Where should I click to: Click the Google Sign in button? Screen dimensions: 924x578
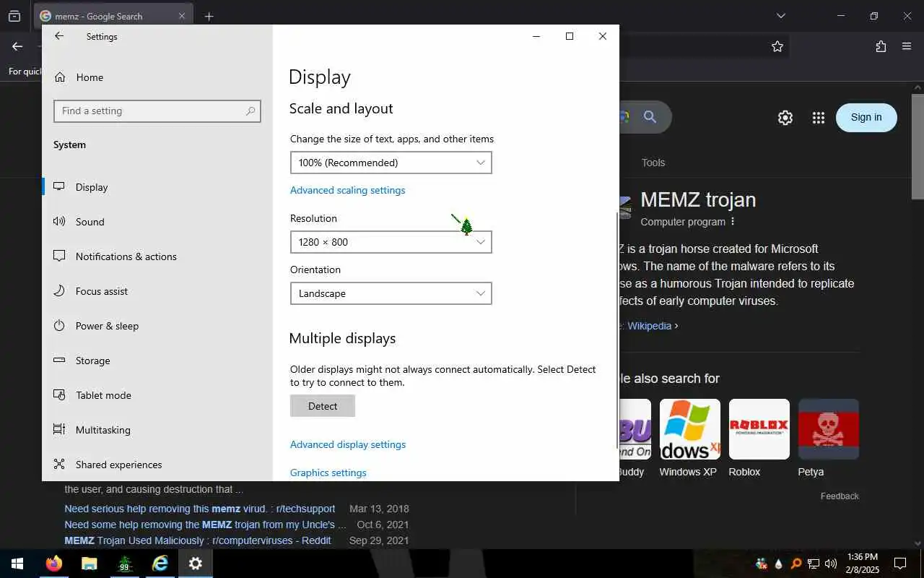point(866,117)
